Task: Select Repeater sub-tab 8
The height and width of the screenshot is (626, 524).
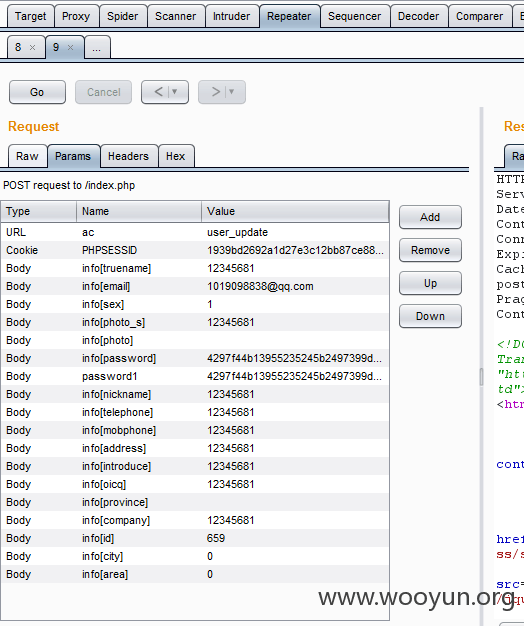Action: [18, 48]
